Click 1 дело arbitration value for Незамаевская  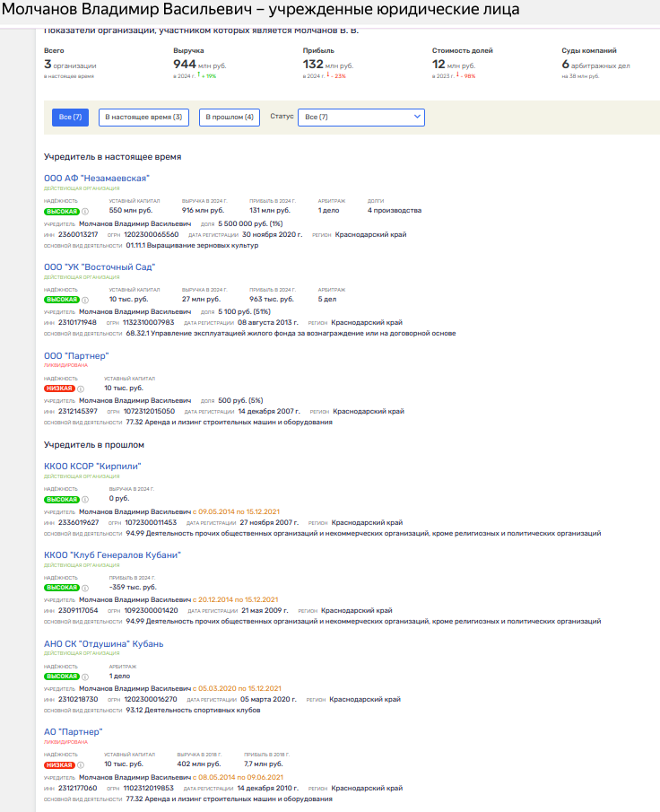pos(329,210)
